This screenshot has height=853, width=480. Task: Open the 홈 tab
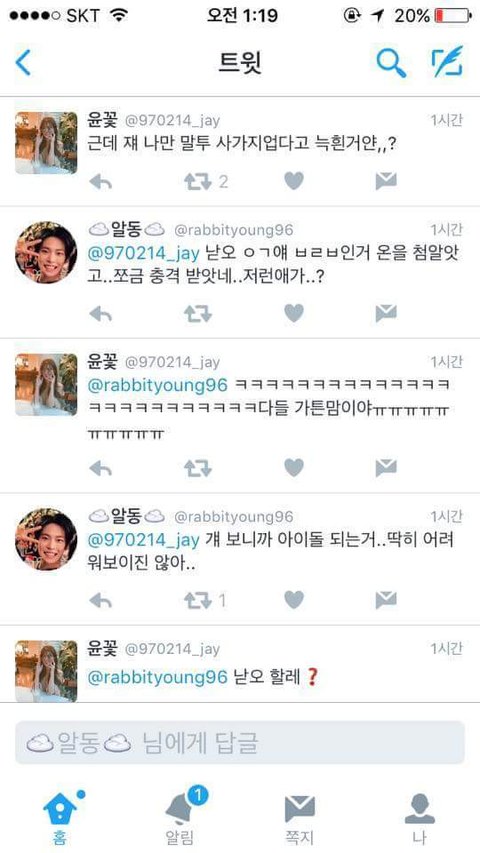(x=60, y=817)
